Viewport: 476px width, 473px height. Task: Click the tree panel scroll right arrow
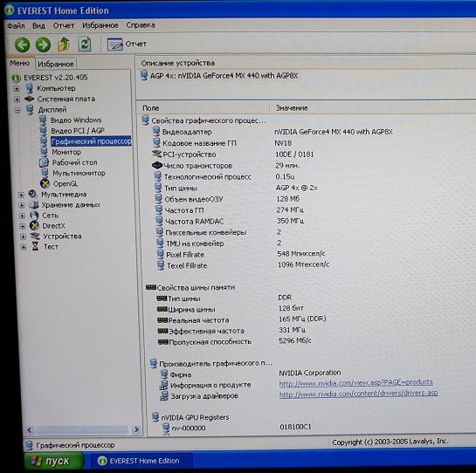(x=136, y=429)
